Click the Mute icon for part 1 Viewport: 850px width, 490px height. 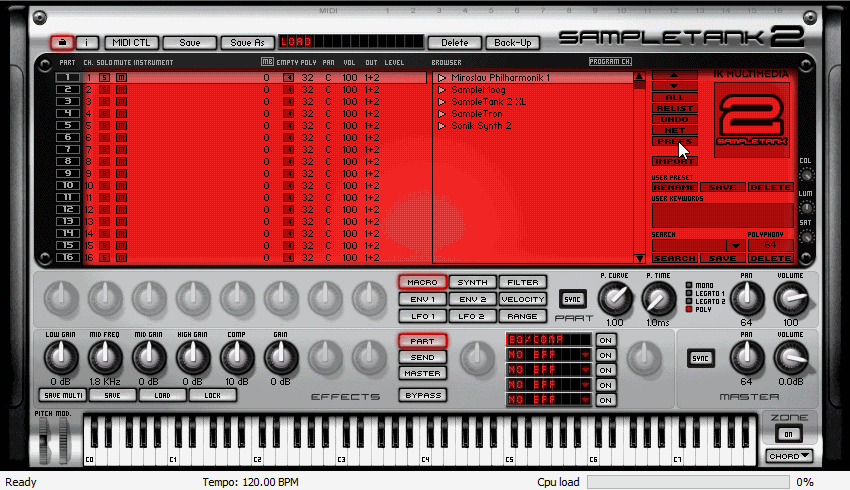[121, 78]
